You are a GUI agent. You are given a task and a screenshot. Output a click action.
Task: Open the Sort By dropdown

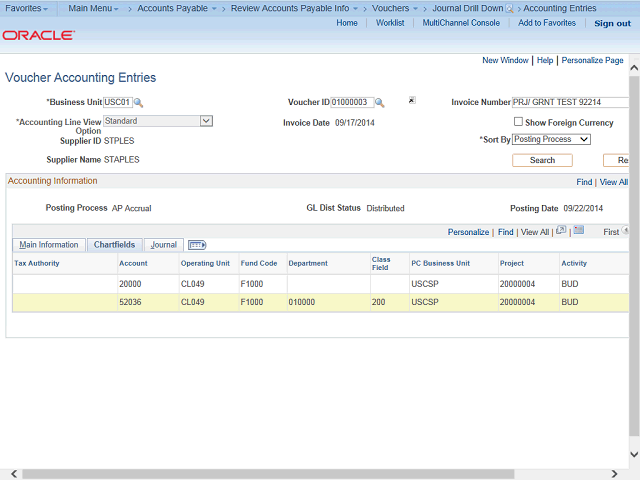click(x=551, y=139)
